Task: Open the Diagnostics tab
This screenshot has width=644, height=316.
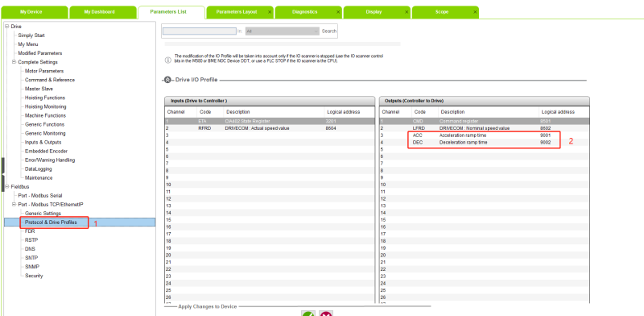Action: pyautogui.click(x=305, y=12)
